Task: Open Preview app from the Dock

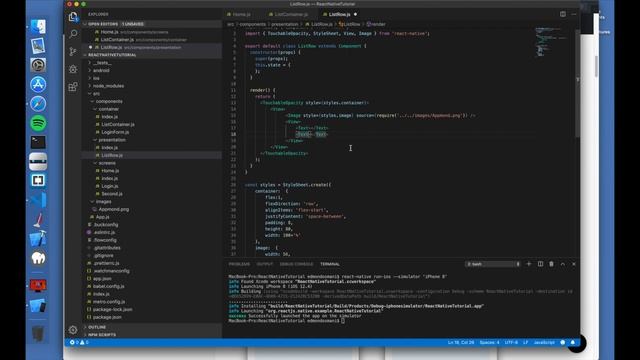Action: 38,46
